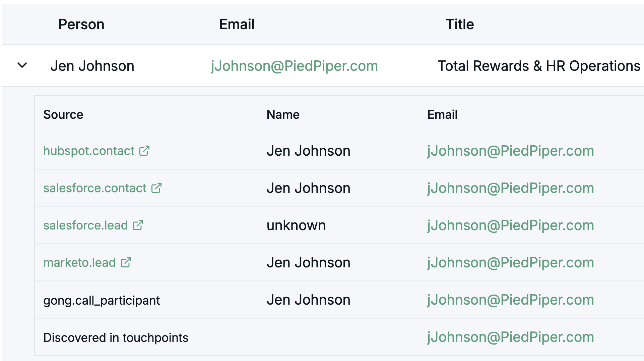Open external link icon beside hubspot.contact
This screenshot has height=361, width=644.
(x=144, y=151)
